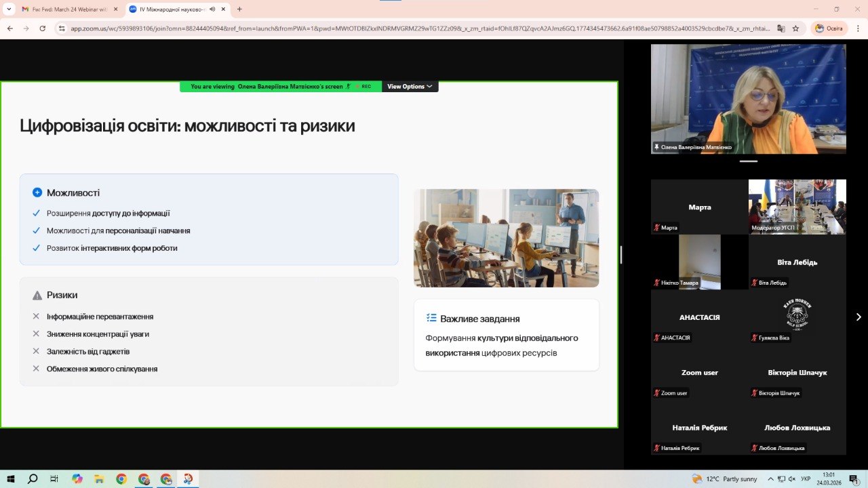Screen dimensions: 868x488
Task: Go to next participant gallery page
Action: [859, 317]
